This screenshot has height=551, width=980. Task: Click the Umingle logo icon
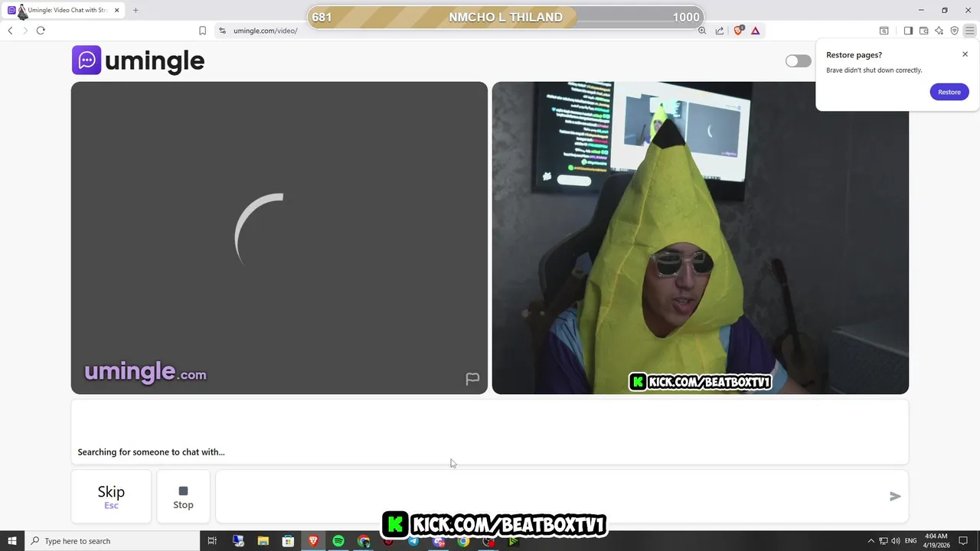[87, 60]
